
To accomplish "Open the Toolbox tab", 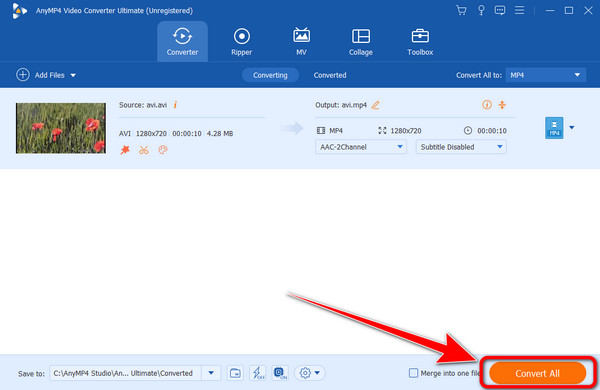I will click(420, 42).
